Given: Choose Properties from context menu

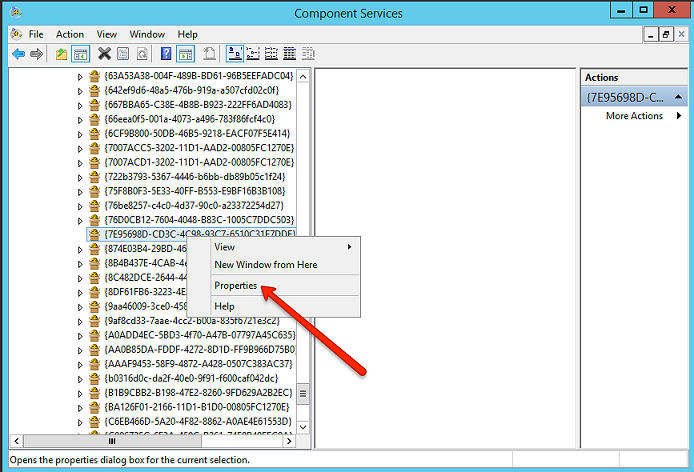Looking at the screenshot, I should 236,285.
